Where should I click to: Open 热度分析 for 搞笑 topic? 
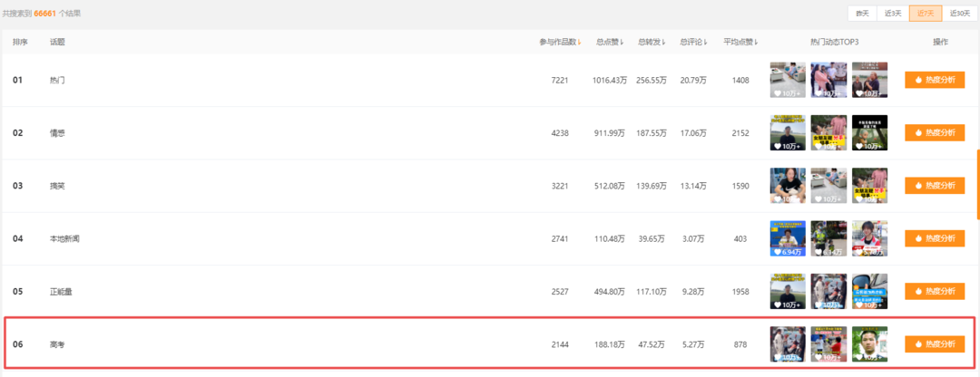[x=935, y=186]
